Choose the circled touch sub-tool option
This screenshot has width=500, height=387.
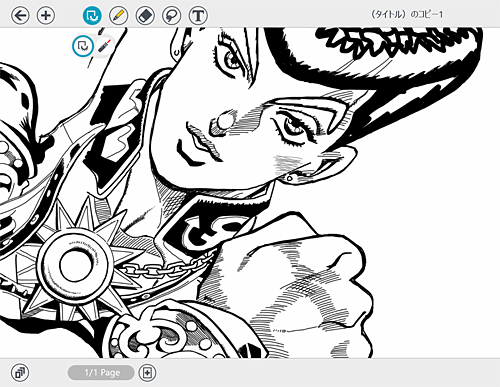[x=82, y=46]
